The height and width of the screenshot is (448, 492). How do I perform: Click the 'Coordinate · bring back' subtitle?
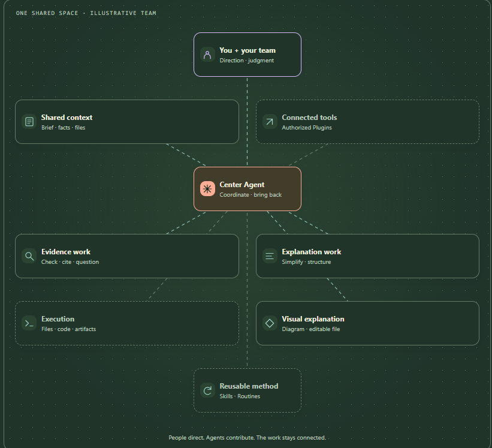tap(250, 195)
